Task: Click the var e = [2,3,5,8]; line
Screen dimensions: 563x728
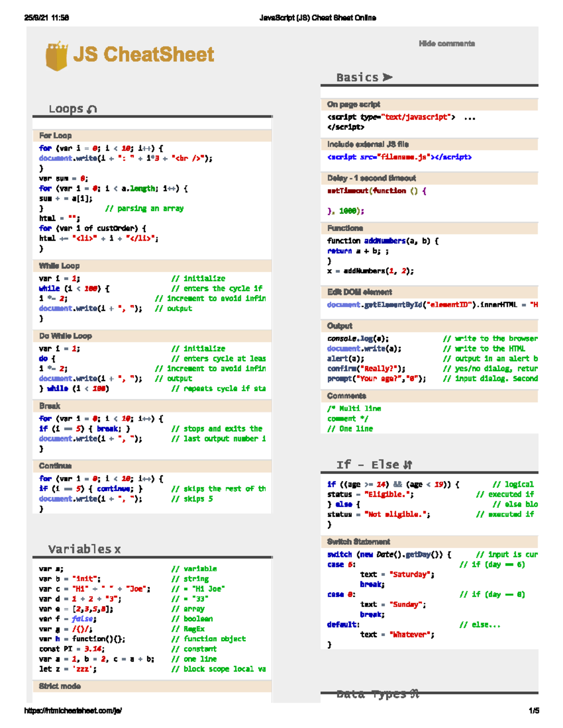Action: point(76,609)
